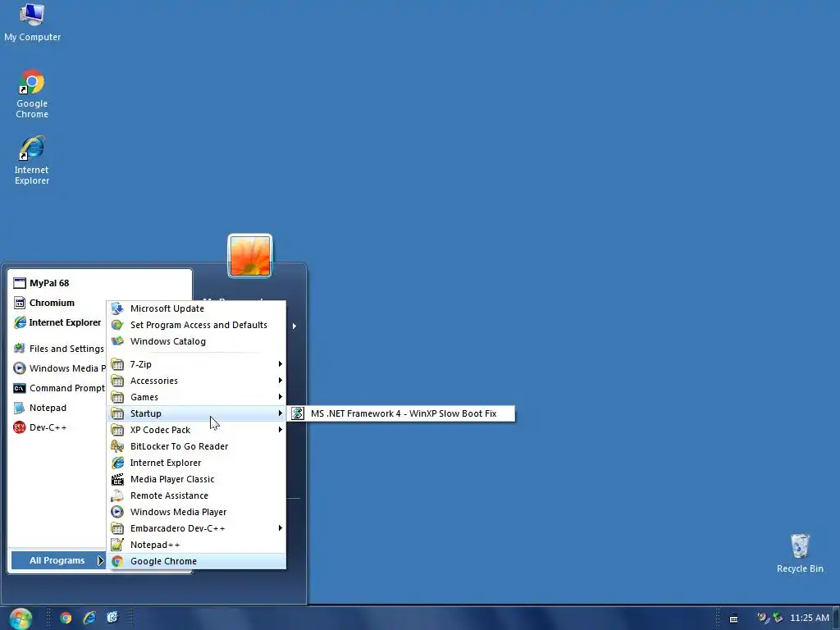This screenshot has height=630, width=840.
Task: Click the Start orb button
Action: (x=21, y=619)
